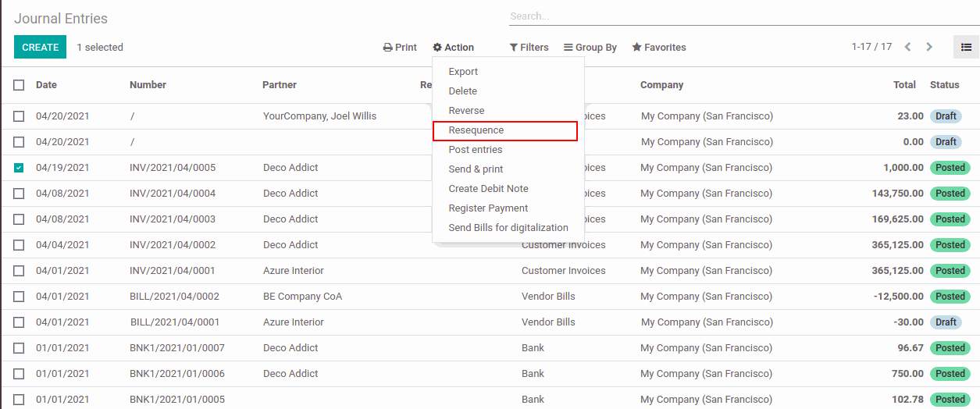Sort by the Total column header

pyautogui.click(x=904, y=85)
